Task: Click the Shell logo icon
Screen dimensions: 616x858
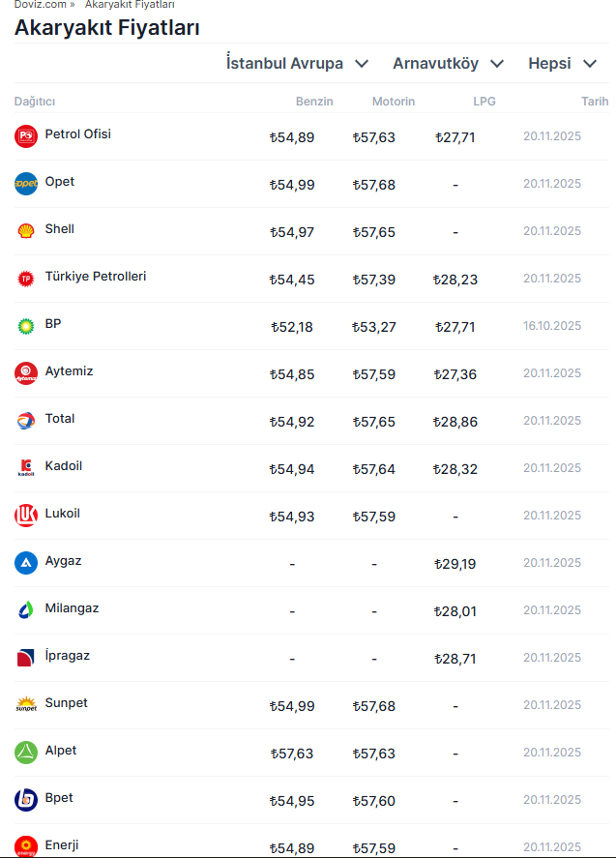Action: click(x=26, y=231)
